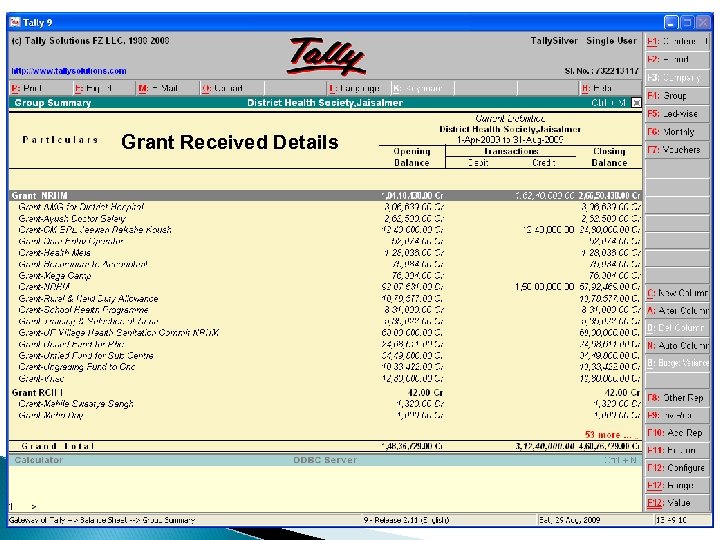The height and width of the screenshot is (540, 720).
Task: Click the Debit transactions column header
Action: [478, 163]
